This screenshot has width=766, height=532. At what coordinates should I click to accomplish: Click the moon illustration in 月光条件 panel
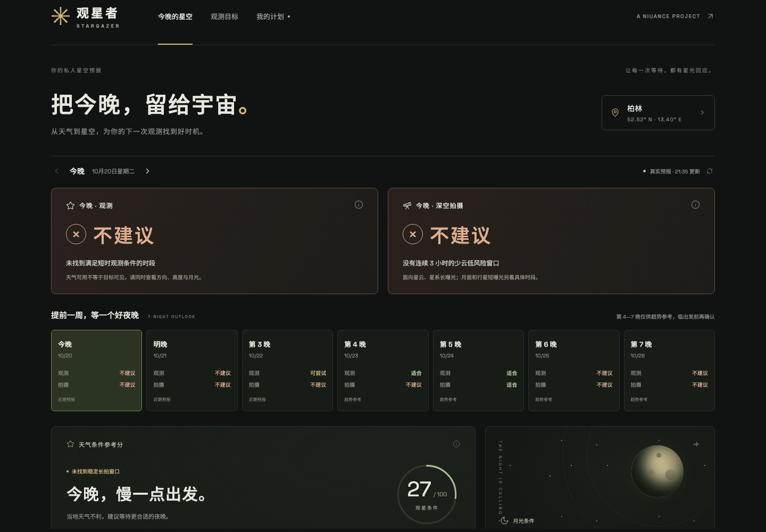tap(657, 471)
